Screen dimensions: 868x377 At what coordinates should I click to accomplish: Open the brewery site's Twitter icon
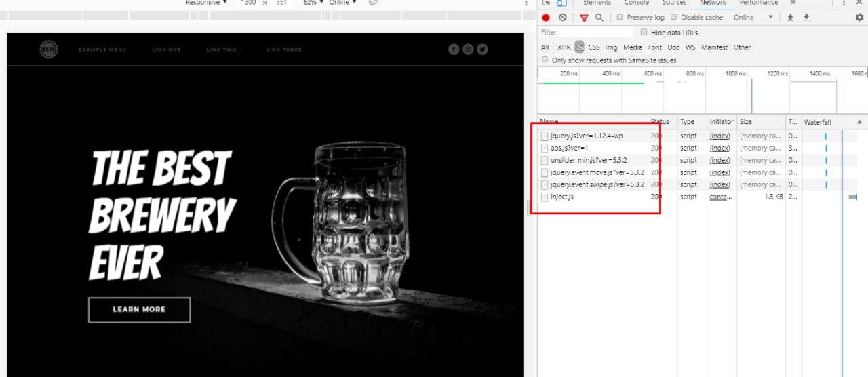coord(482,49)
